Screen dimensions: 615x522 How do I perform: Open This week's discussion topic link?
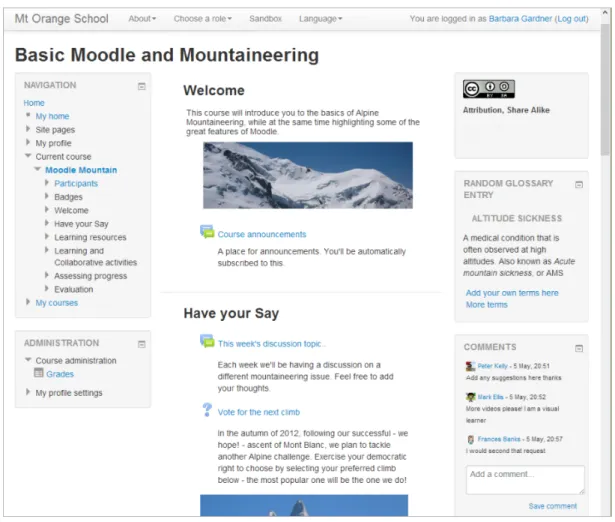point(271,344)
